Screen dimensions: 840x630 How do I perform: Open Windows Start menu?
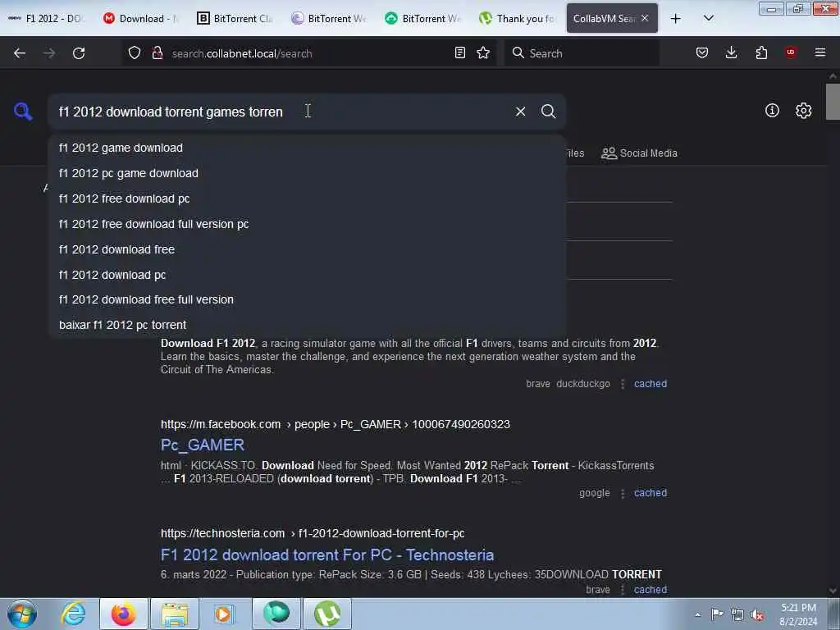point(22,614)
